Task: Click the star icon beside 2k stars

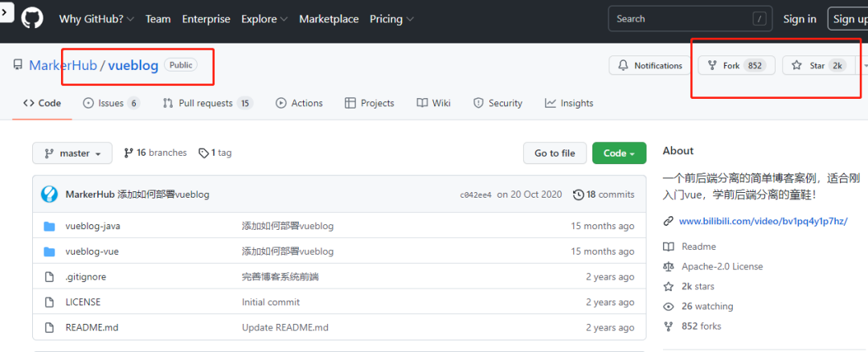Action: (x=669, y=287)
